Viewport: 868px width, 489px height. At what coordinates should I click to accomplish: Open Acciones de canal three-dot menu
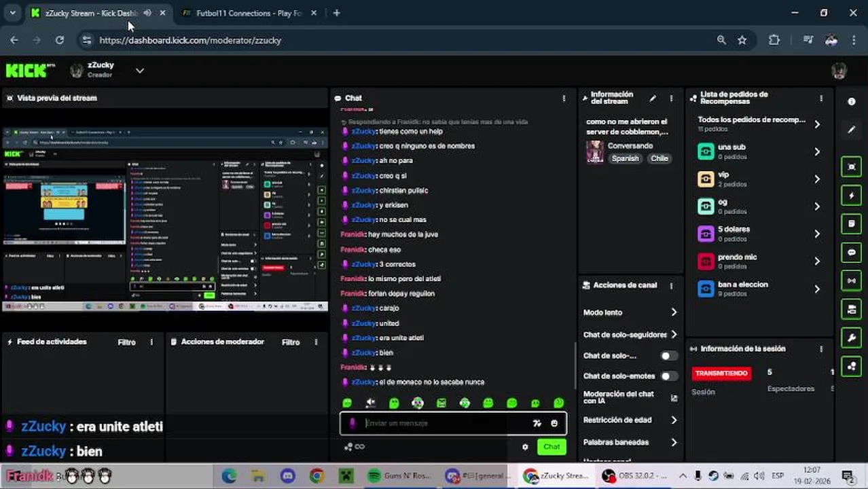(671, 286)
